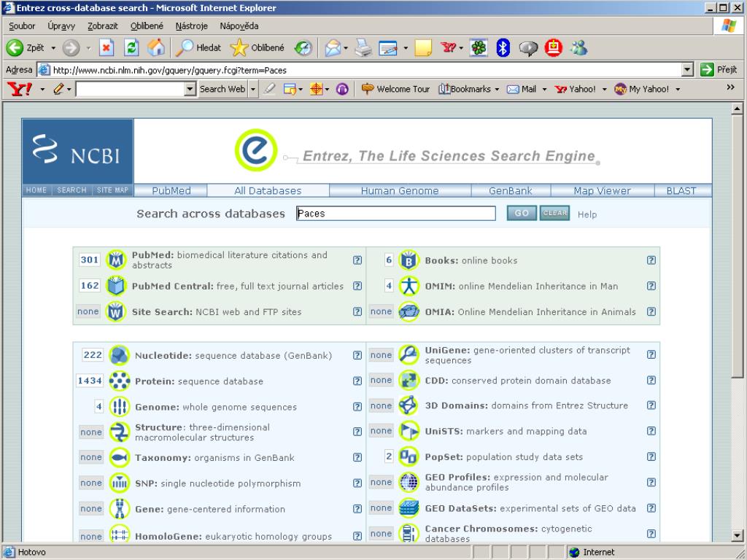Click the UniGene magnifier icon

tap(409, 355)
